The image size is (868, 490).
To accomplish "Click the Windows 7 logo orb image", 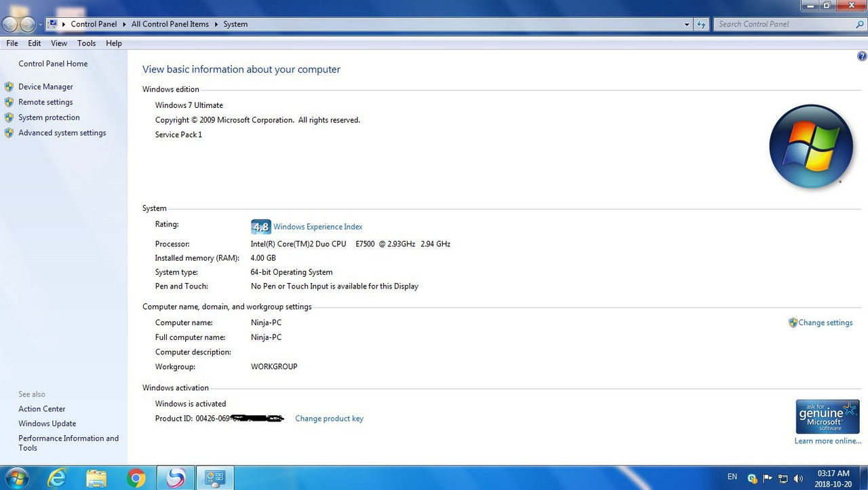I will tap(811, 147).
